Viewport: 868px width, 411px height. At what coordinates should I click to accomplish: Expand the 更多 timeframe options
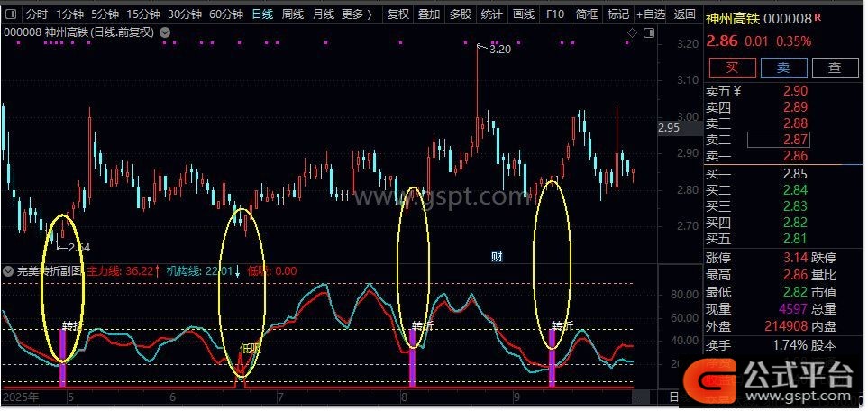tap(357, 14)
